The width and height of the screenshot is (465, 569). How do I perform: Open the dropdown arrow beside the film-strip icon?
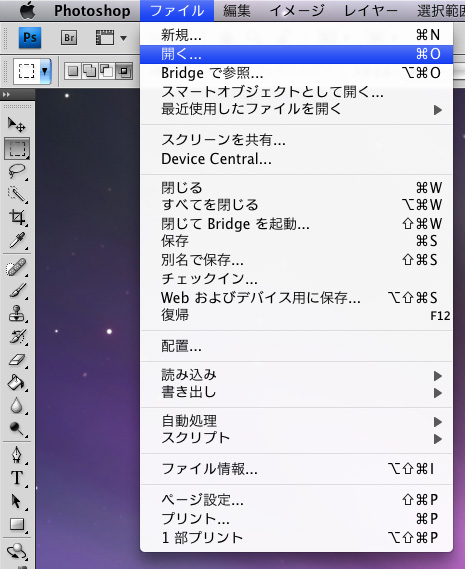[x=123, y=38]
